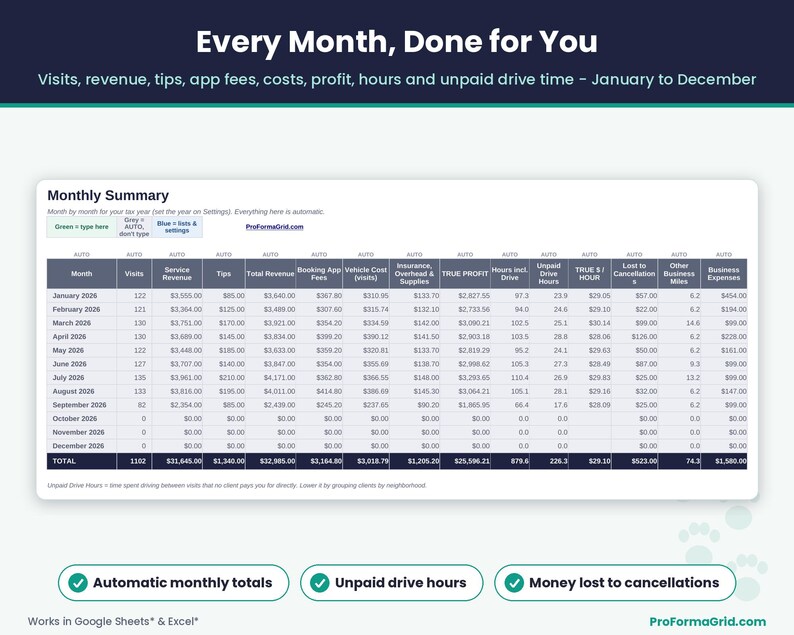Viewport: 794px width, 635px height.
Task: Click August's booking app fees $414.80
Action: tap(319, 391)
